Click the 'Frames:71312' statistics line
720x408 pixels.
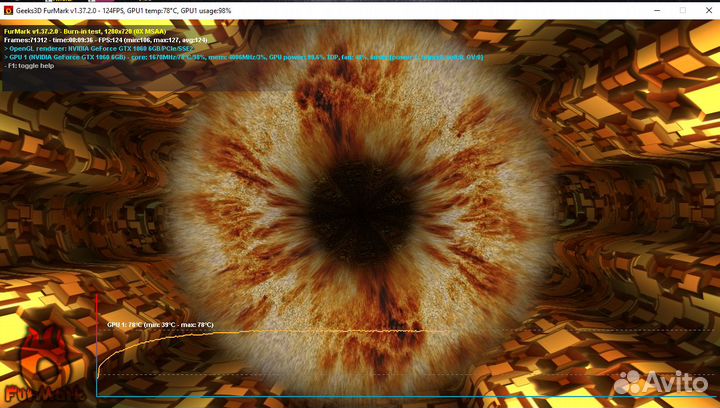pyautogui.click(x=106, y=40)
